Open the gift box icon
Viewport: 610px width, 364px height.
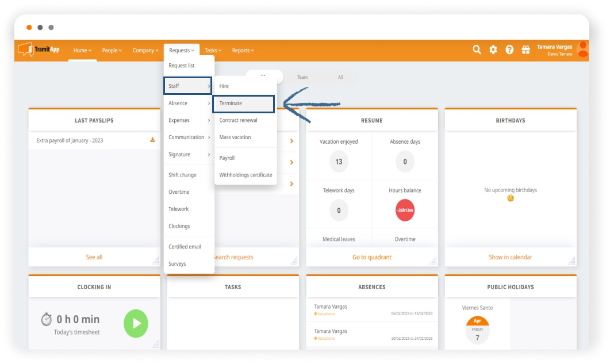coord(525,50)
